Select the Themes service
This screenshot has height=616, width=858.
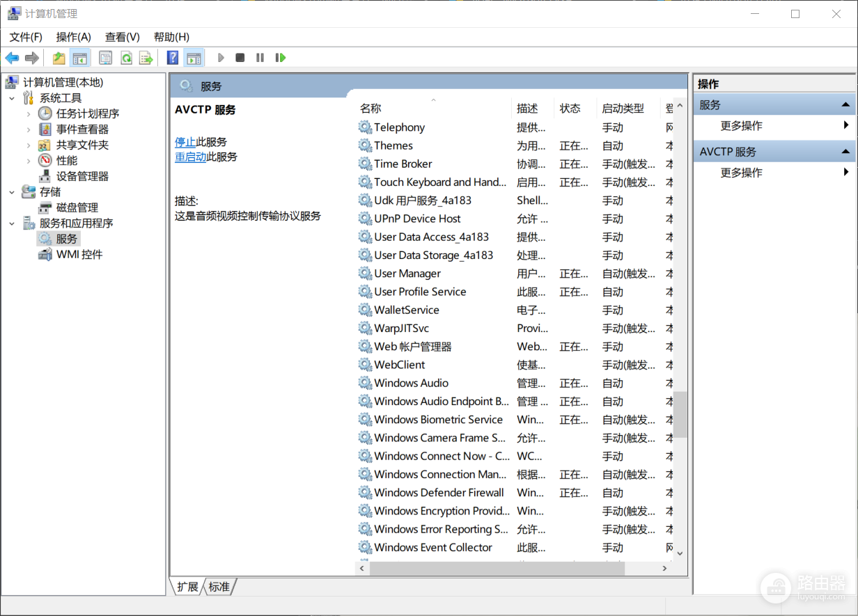(514, 145)
